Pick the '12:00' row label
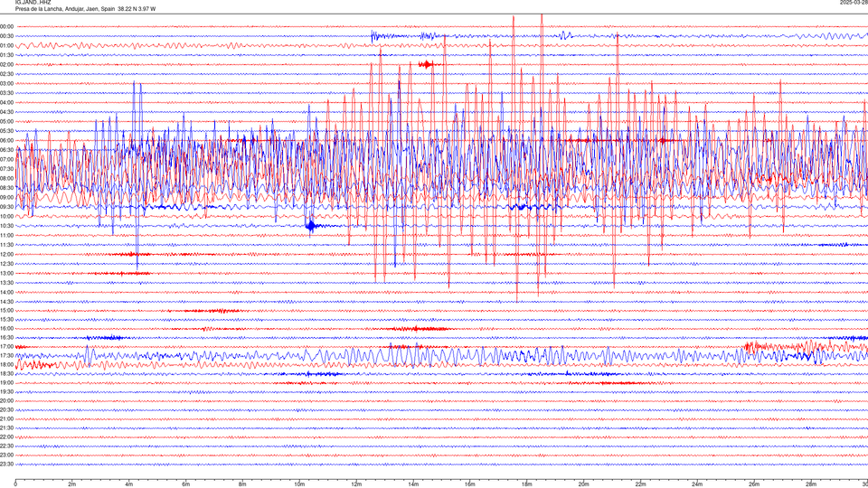Image resolution: width=868 pixels, height=488 pixels. (x=6, y=255)
